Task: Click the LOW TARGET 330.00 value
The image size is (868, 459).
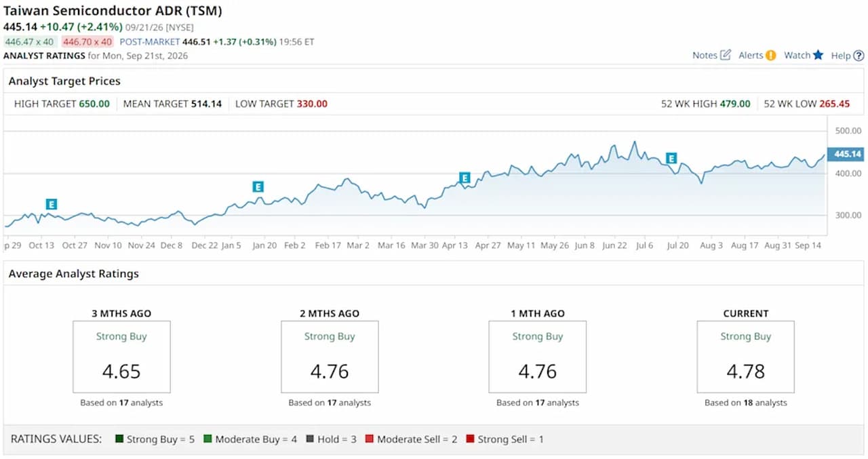Action: [x=312, y=104]
